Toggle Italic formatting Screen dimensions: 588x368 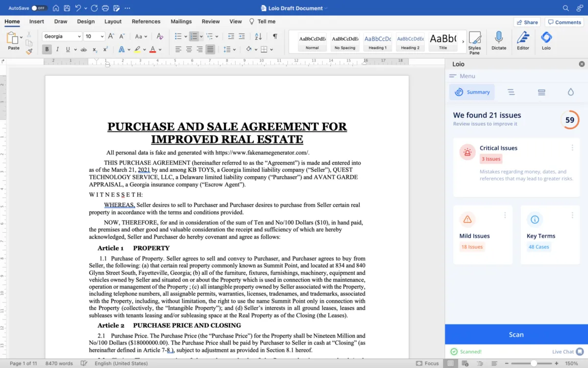tap(57, 49)
